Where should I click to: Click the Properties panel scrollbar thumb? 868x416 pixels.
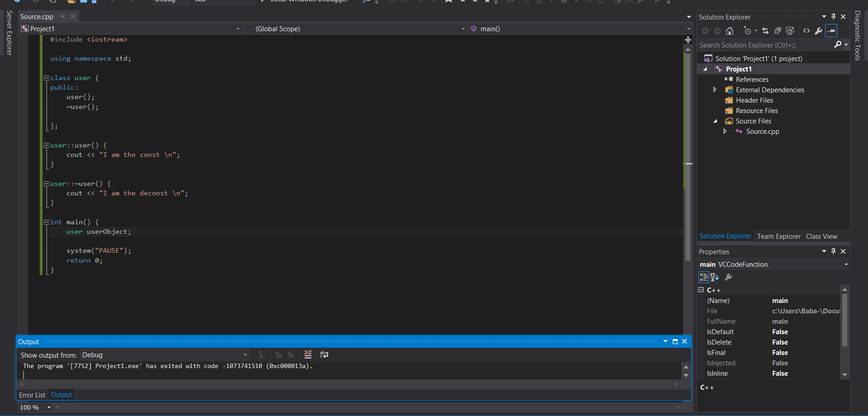(844, 320)
